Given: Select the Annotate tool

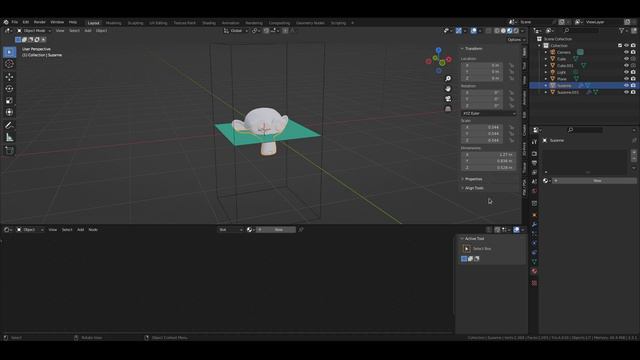Looking at the screenshot, I should pos(9,125).
